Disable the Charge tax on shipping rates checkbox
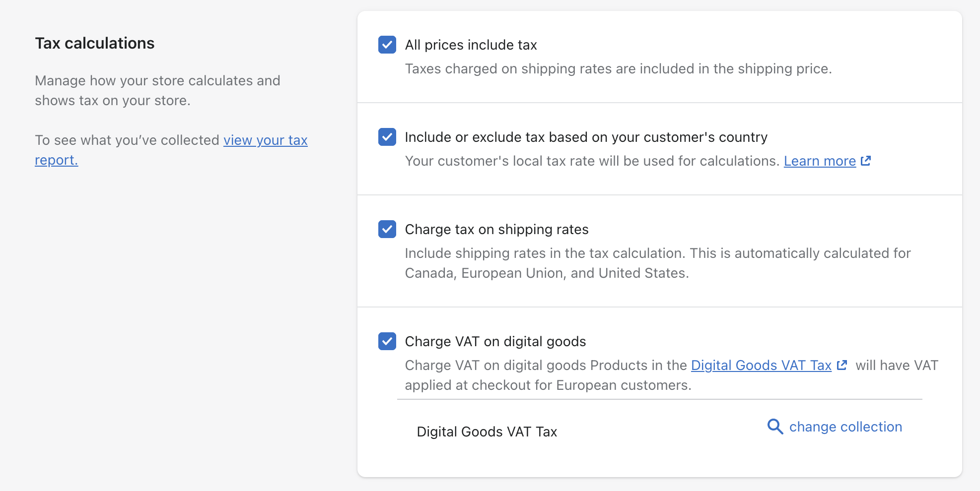The width and height of the screenshot is (980, 491). coord(387,229)
